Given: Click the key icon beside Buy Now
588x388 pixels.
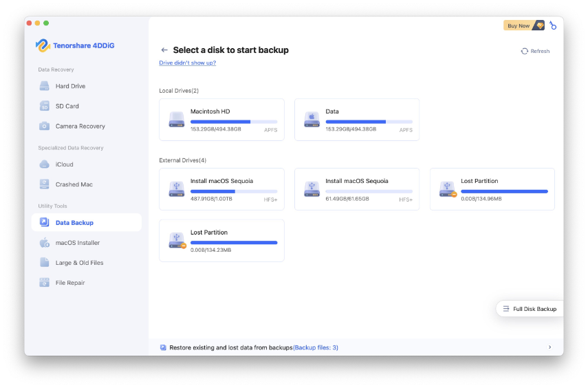Looking at the screenshot, I should (553, 25).
